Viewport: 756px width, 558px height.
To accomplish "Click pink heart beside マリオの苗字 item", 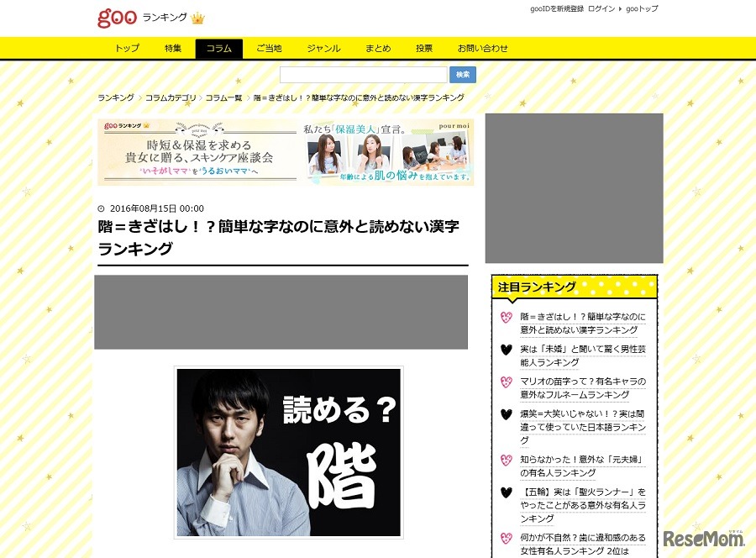I will point(506,382).
